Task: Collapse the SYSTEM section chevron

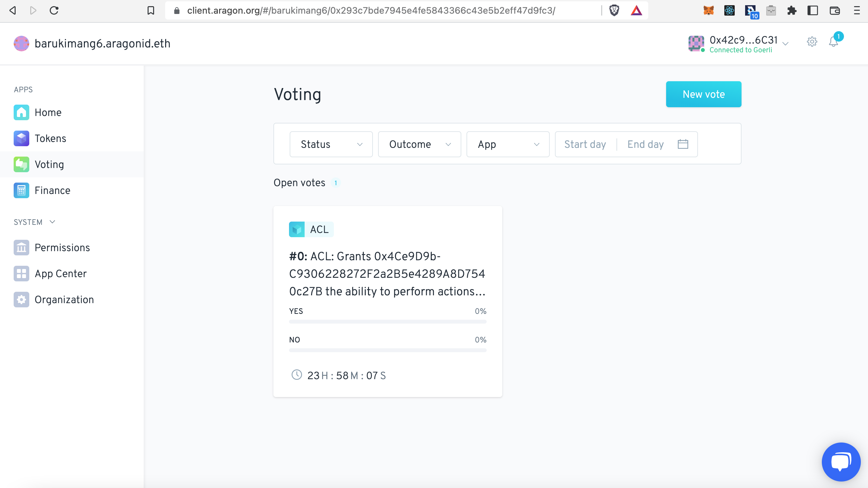Action: pyautogui.click(x=52, y=222)
